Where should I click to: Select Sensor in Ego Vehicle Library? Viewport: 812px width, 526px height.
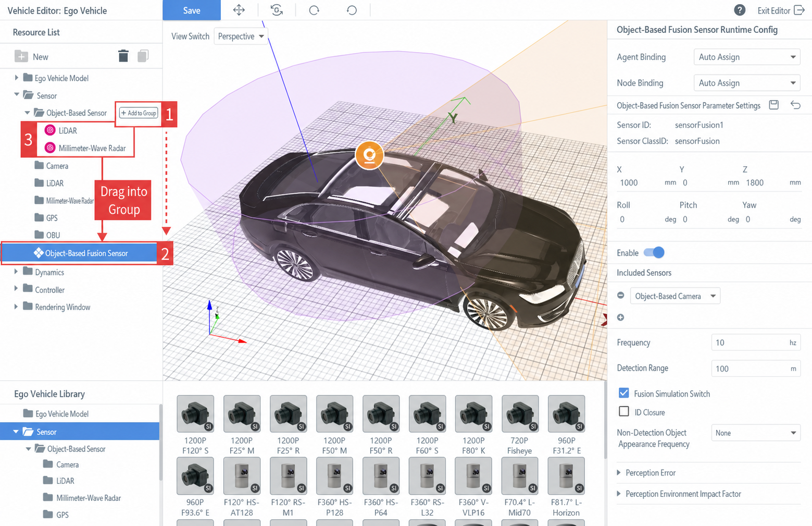click(80, 432)
